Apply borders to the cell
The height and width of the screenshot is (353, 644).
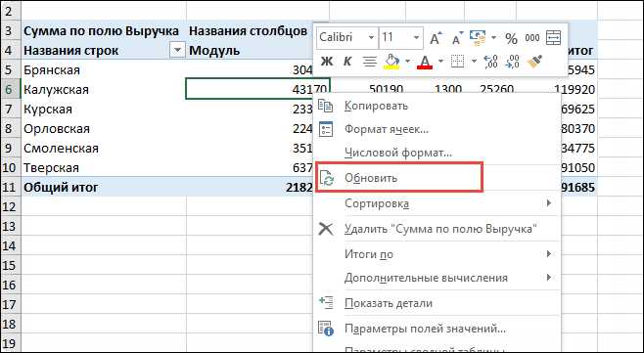click(457, 62)
